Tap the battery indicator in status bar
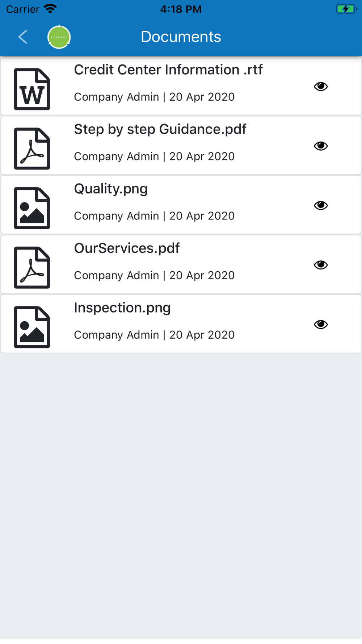 tap(346, 9)
